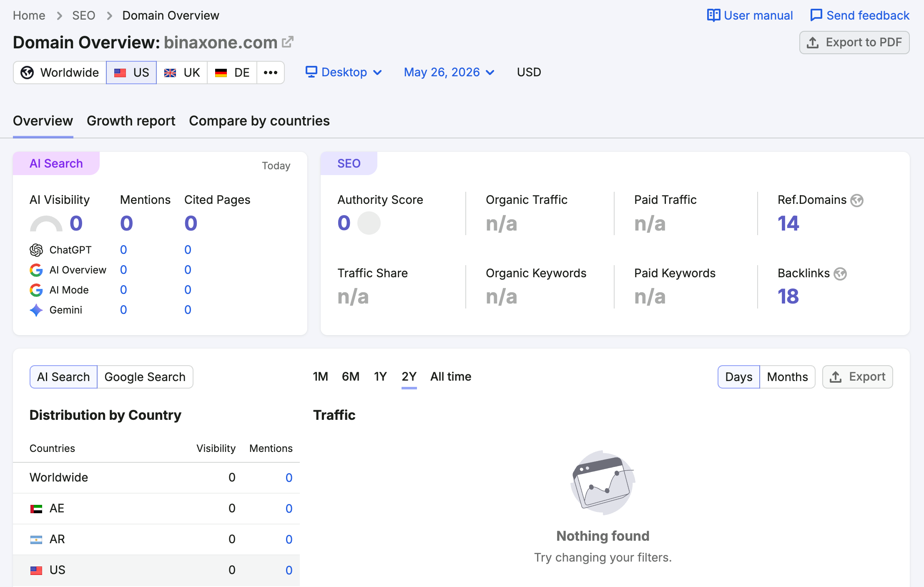Click the globe icon next to Ref.Domains
This screenshot has height=587, width=924.
[857, 201]
